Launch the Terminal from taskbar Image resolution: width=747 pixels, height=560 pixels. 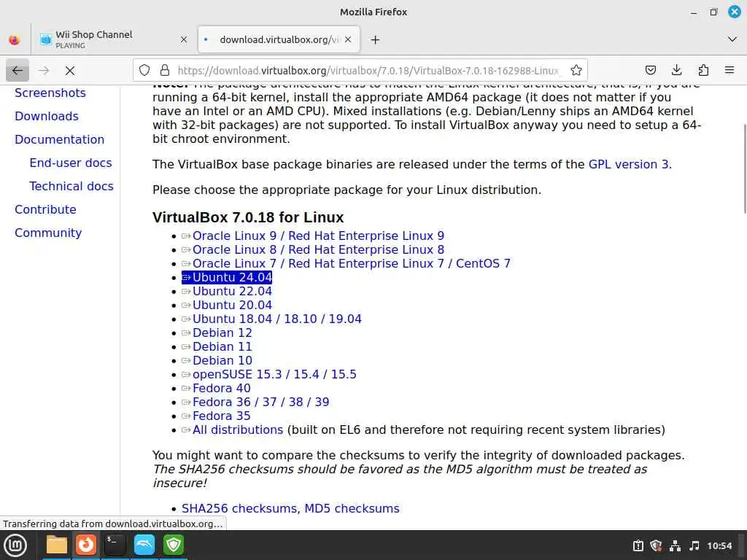point(115,545)
